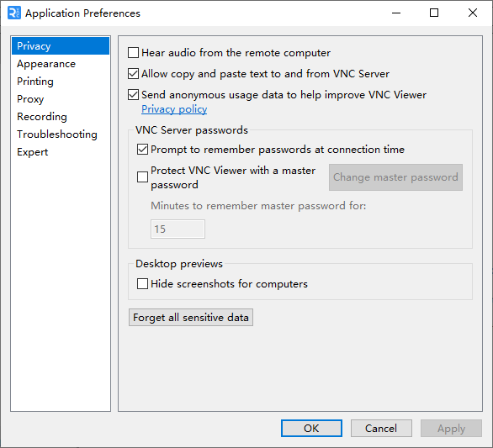Image resolution: width=493 pixels, height=448 pixels.
Task: Open the Privacy policy link
Action: (174, 109)
